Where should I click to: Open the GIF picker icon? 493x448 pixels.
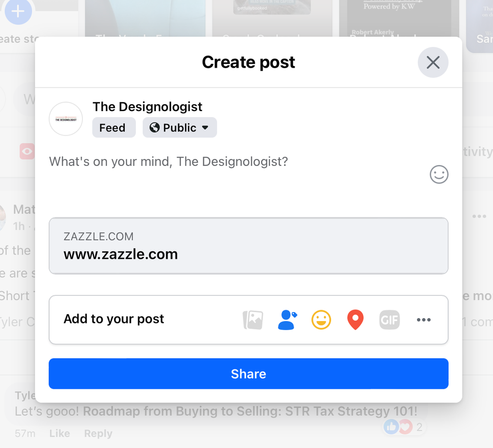(389, 320)
